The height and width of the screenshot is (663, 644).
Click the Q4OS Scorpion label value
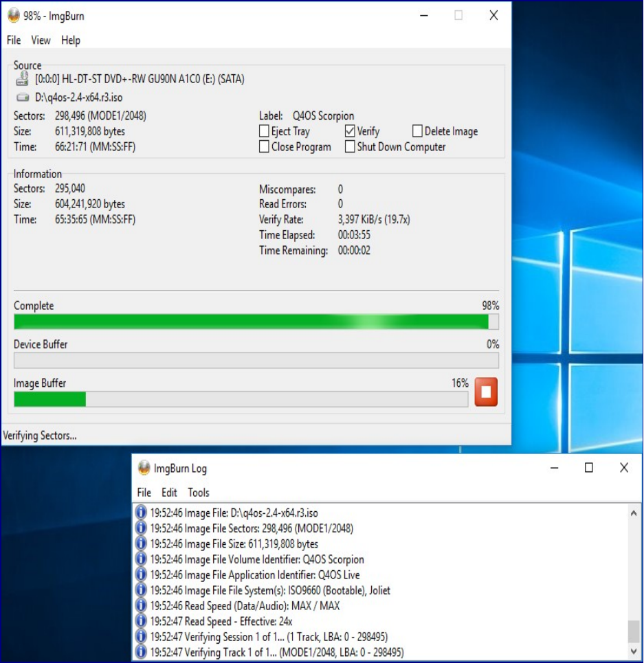pos(324,116)
